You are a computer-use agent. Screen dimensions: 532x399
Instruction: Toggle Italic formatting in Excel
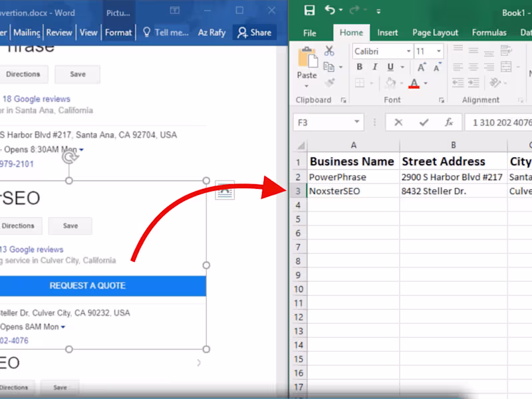(374, 67)
